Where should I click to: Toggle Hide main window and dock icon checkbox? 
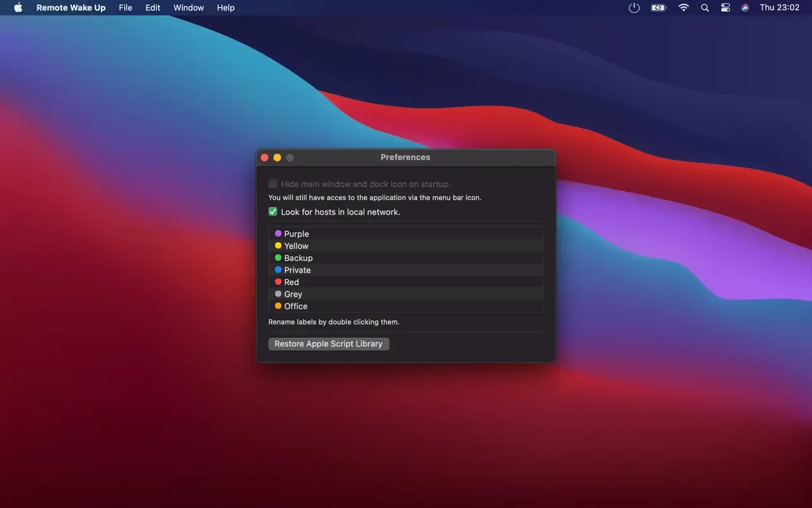pos(273,184)
